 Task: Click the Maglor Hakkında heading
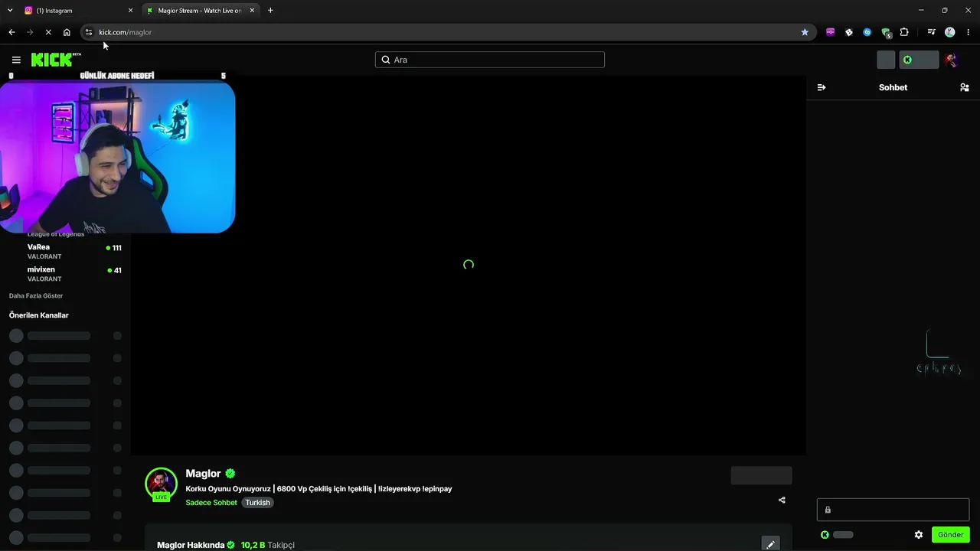coord(191,545)
